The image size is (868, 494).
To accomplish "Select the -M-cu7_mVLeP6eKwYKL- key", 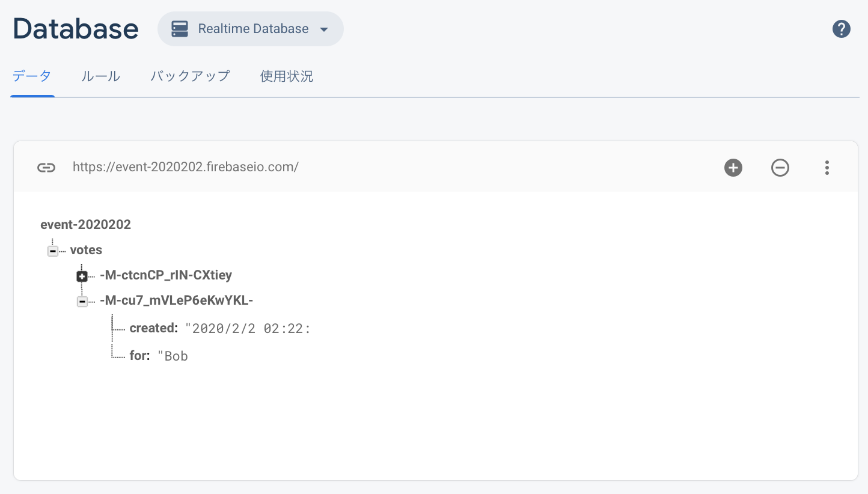I will click(x=177, y=300).
